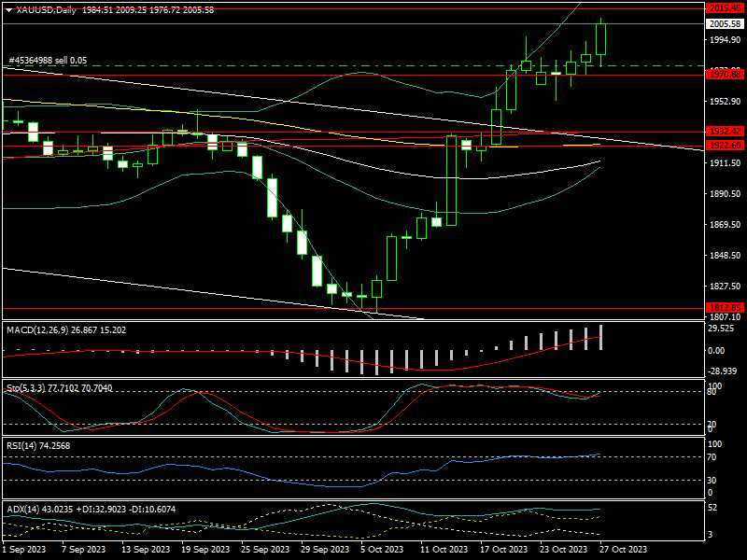This screenshot has height=560, width=747.
Task: Click the red 2015.45 price tag
Action: 724,7
